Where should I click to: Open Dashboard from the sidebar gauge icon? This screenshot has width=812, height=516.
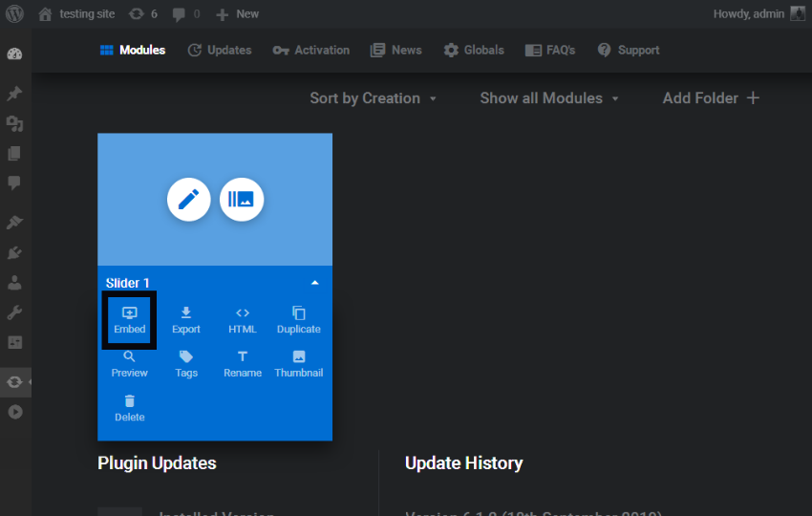click(14, 54)
